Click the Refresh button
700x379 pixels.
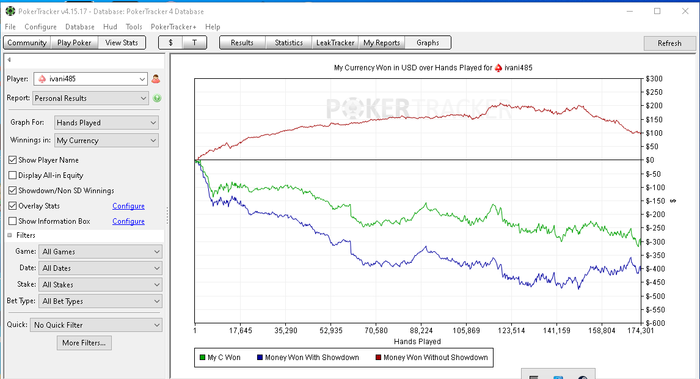(669, 43)
